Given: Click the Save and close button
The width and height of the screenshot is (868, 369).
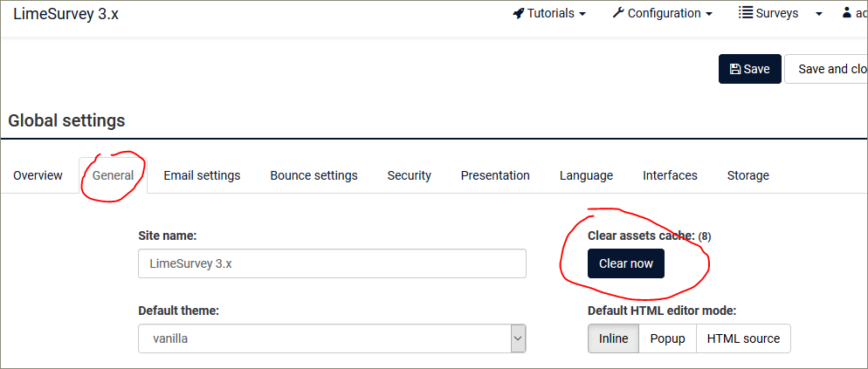Looking at the screenshot, I should [x=827, y=69].
